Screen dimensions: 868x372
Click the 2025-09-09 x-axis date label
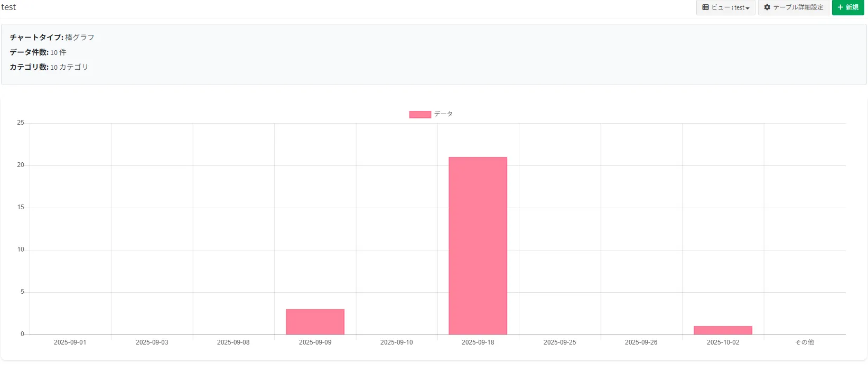[315, 342]
